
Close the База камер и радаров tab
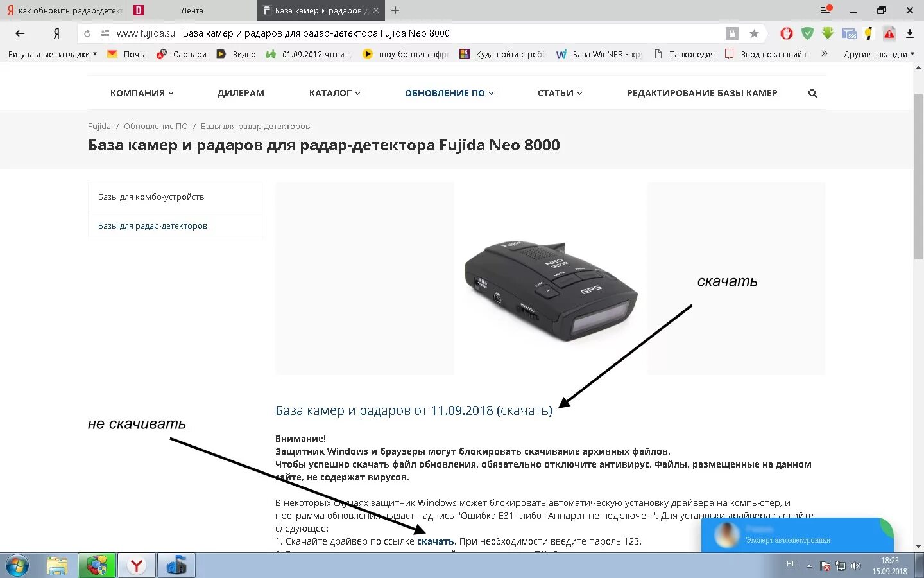376,10
